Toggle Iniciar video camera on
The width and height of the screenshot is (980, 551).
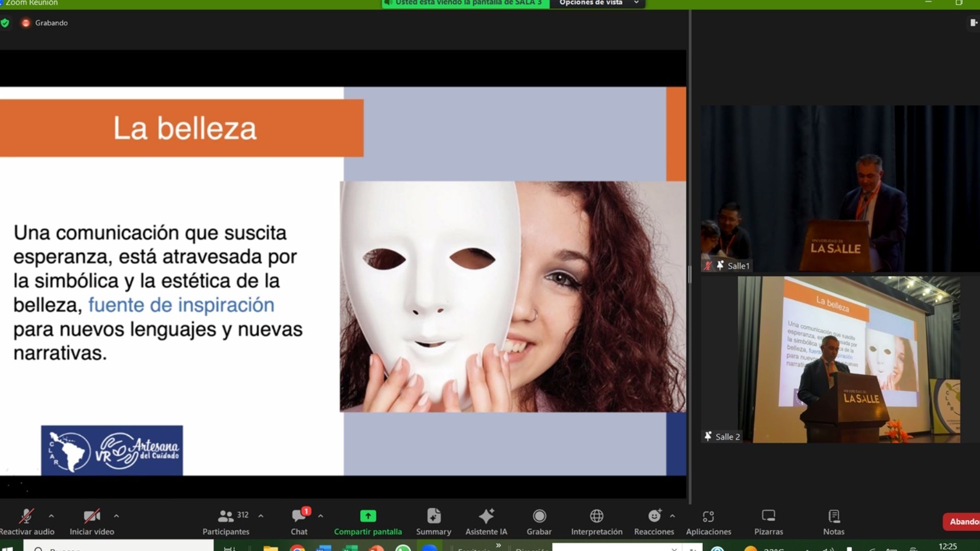point(92,516)
